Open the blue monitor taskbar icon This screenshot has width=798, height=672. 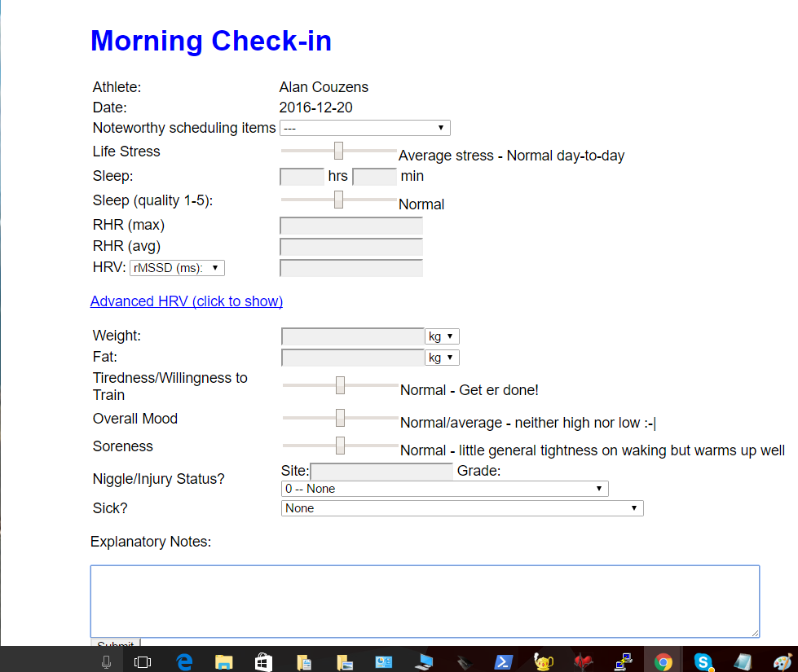pyautogui.click(x=423, y=662)
